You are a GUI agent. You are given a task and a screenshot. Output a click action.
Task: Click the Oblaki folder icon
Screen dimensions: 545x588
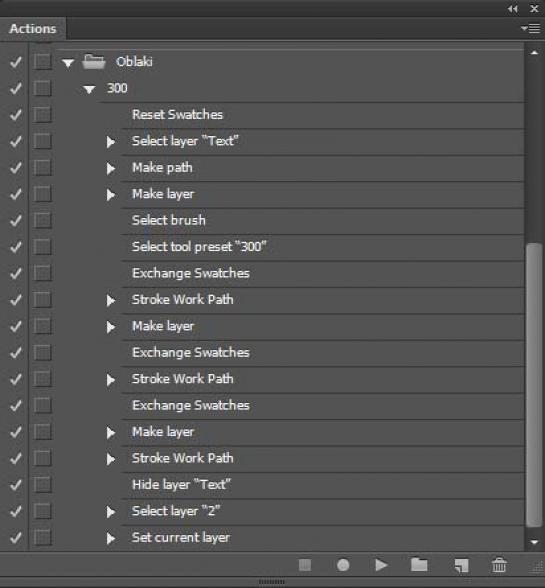[x=93, y=62]
